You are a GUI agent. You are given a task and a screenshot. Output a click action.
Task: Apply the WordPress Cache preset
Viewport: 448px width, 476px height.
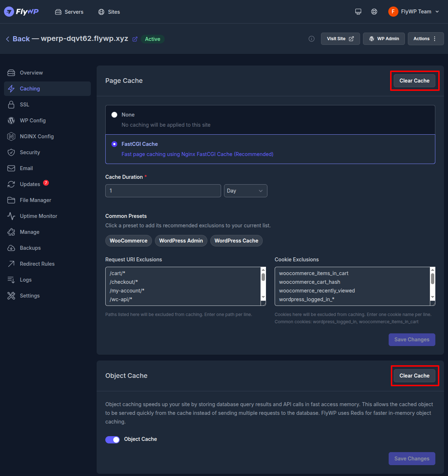[236, 241]
